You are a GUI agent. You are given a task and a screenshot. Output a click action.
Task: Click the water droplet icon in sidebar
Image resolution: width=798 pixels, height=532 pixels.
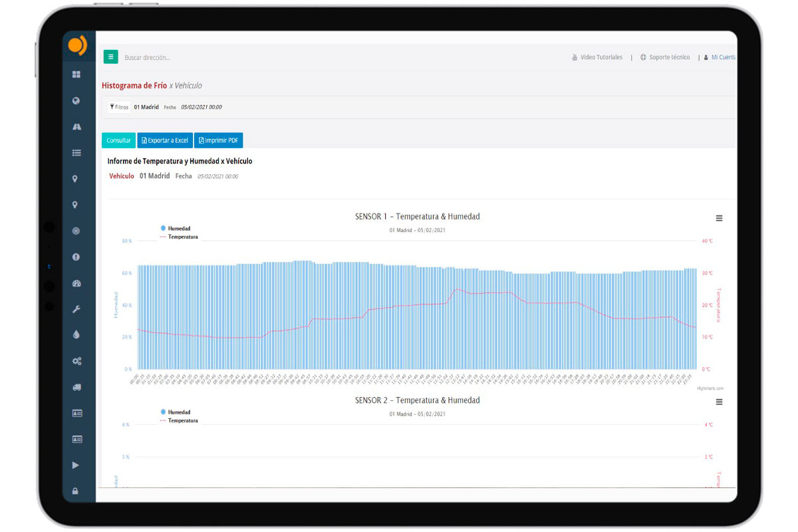click(x=76, y=335)
